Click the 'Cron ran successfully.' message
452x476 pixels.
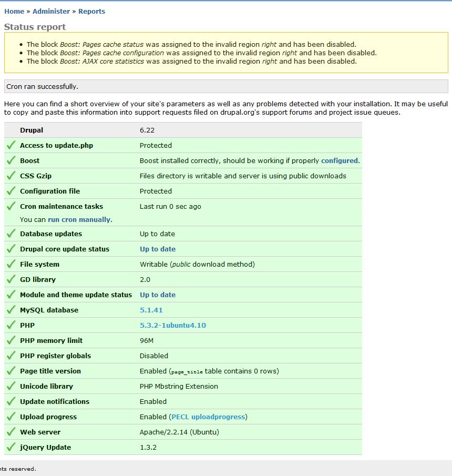42,86
